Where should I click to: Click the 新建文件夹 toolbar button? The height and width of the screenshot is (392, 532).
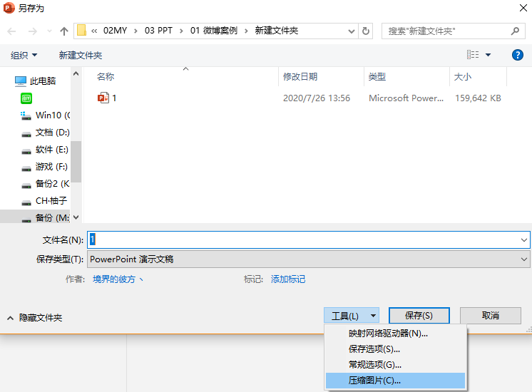[x=81, y=55]
